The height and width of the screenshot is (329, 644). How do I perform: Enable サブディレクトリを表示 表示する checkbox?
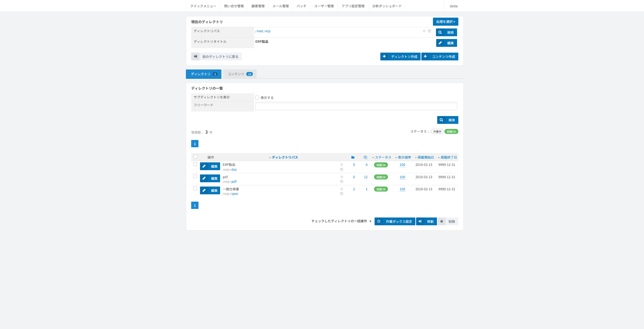click(257, 97)
